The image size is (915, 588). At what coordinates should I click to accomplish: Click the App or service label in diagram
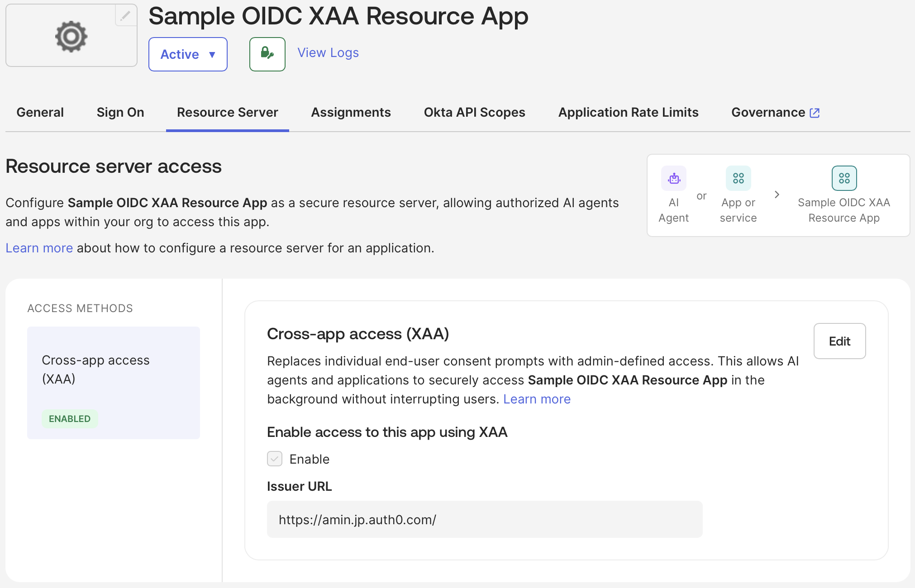(x=739, y=210)
